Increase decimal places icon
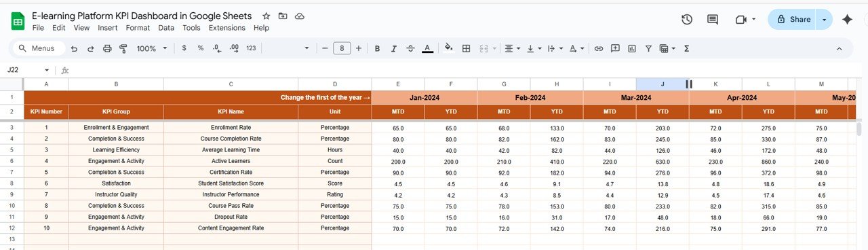The image size is (868, 250). click(234, 48)
